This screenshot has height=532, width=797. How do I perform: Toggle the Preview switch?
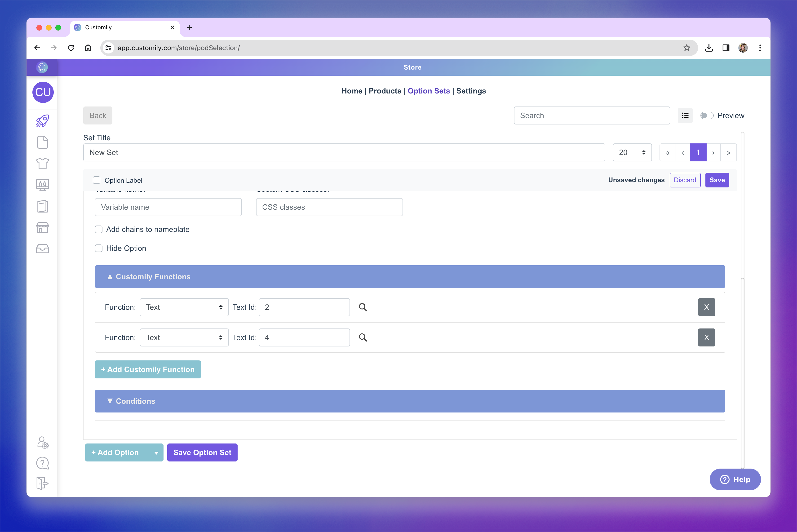pos(707,115)
